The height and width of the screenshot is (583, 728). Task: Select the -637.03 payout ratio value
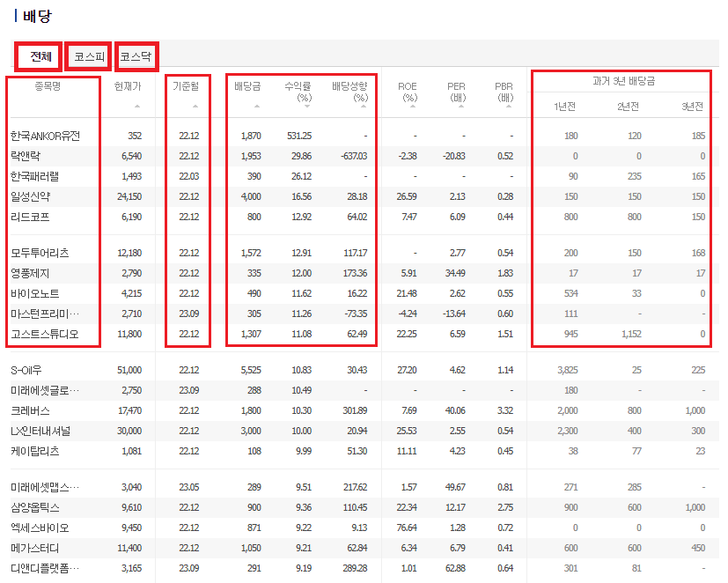click(x=354, y=156)
